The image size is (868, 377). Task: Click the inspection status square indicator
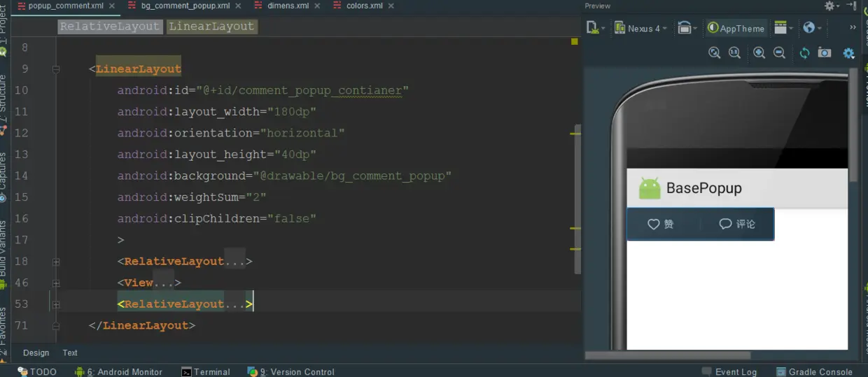pos(575,42)
